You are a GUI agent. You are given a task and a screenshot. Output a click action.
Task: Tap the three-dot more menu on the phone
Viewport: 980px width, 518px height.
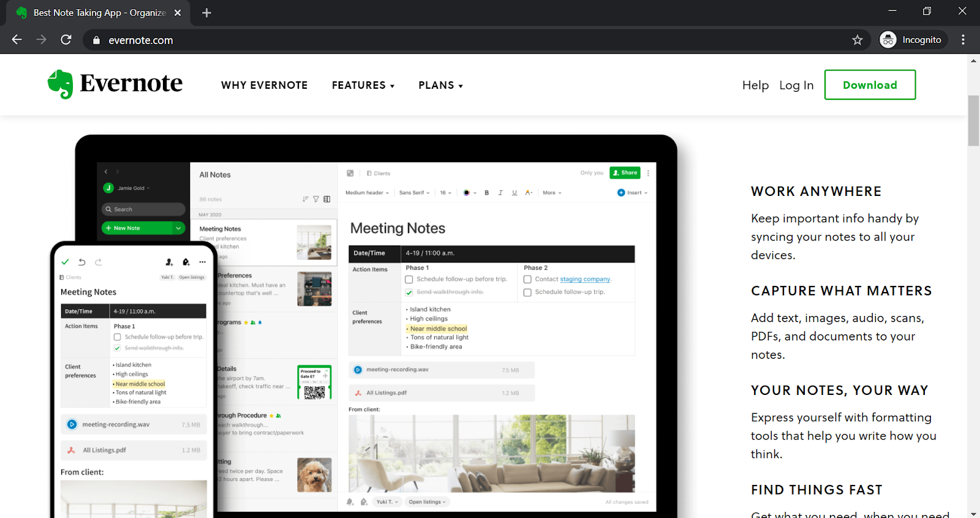point(202,262)
